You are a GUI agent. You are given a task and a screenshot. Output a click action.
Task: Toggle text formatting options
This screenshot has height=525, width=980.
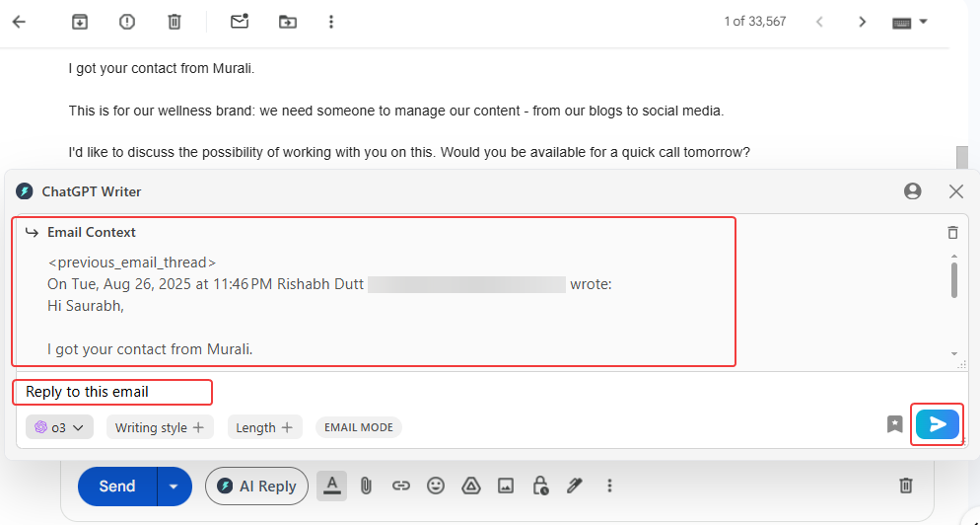point(332,486)
